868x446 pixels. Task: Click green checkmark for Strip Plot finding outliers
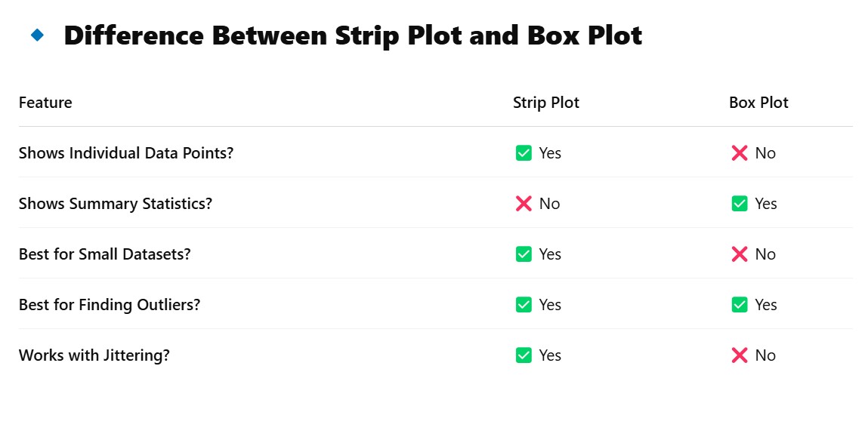524,305
